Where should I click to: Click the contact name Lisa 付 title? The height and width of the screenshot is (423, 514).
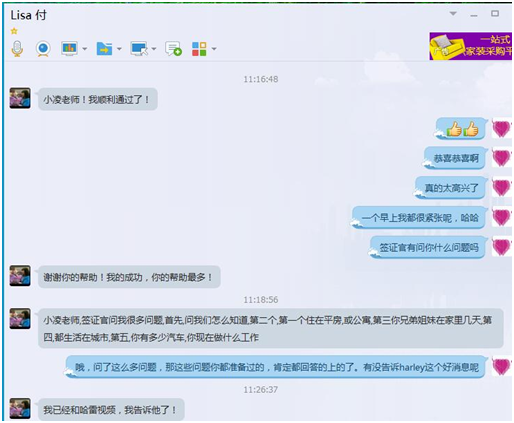point(29,15)
